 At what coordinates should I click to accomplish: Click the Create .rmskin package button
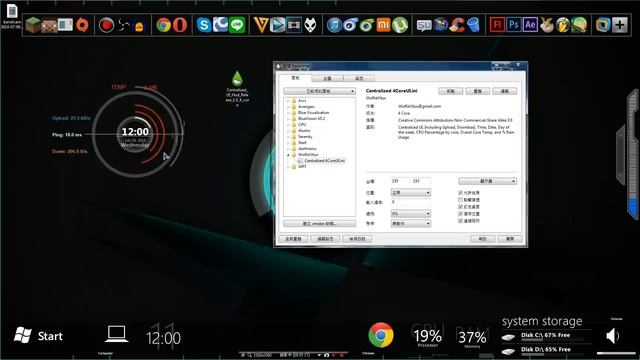(x=319, y=223)
